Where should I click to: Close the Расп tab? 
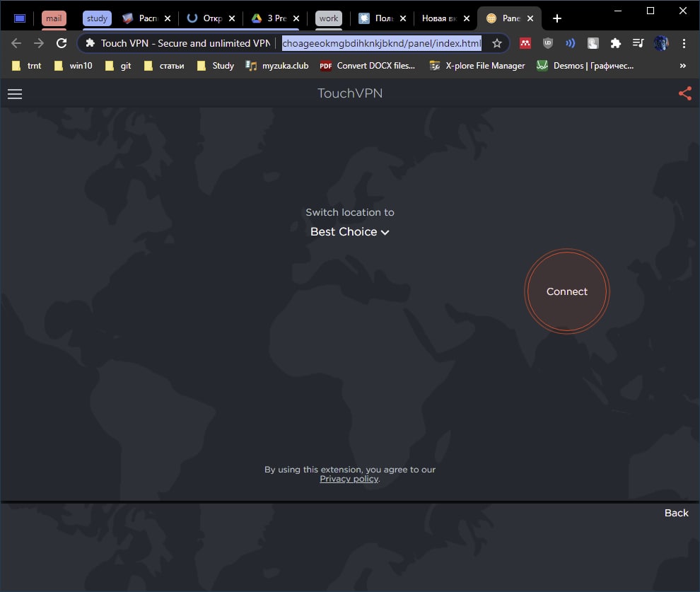[168, 18]
